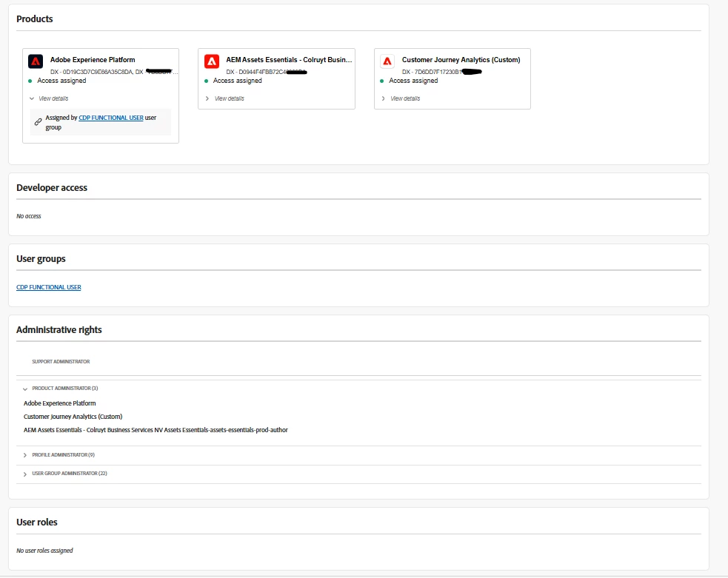Click DX ID line under Customer Journey Analytics
The image size is (728, 578).
click(441, 72)
